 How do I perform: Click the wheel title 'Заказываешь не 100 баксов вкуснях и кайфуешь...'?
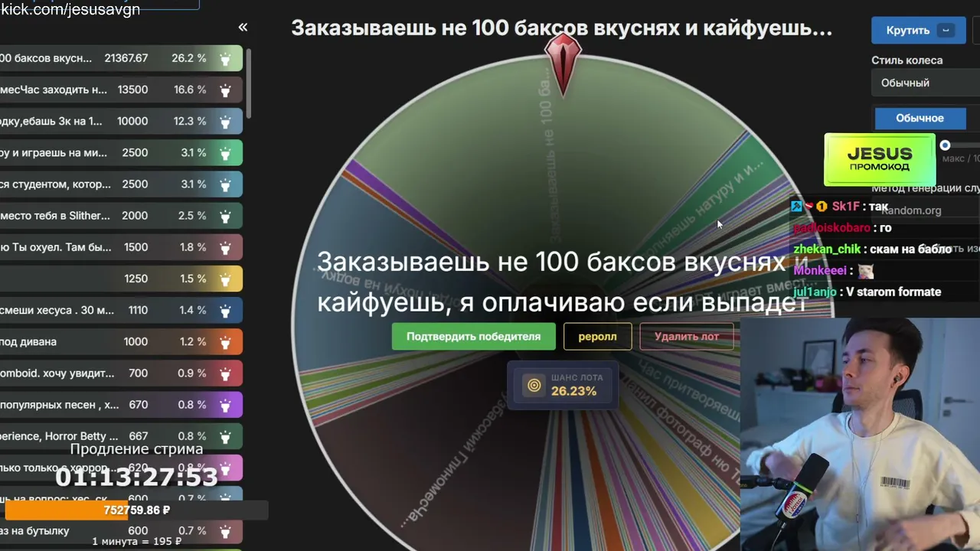(x=561, y=28)
